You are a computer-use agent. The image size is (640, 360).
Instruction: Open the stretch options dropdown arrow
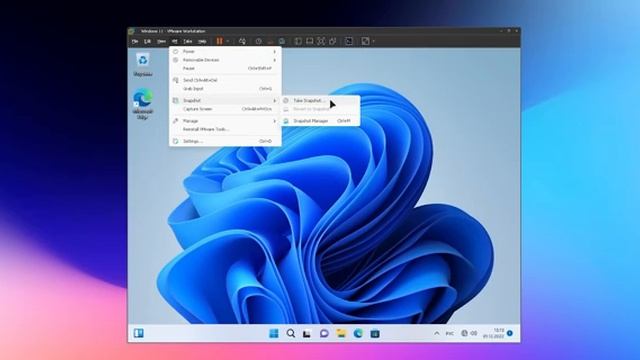pyautogui.click(x=373, y=41)
